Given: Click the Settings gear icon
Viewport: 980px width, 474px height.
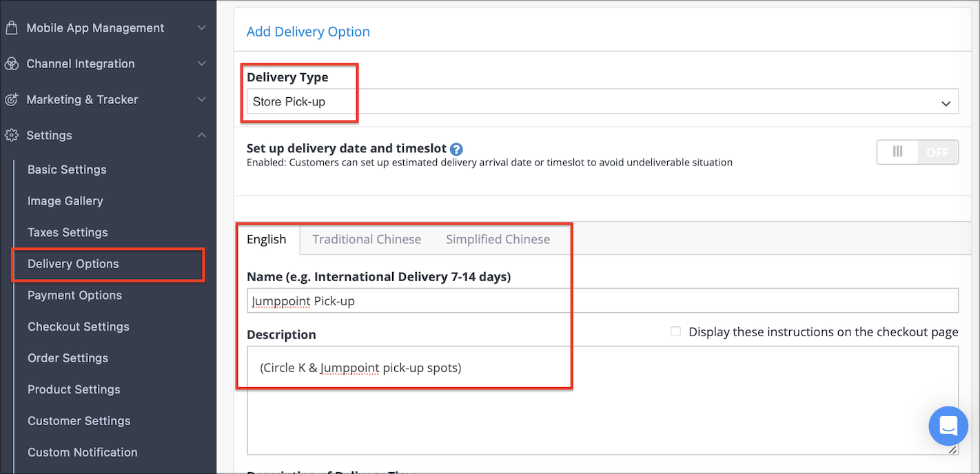Looking at the screenshot, I should pyautogui.click(x=11, y=136).
